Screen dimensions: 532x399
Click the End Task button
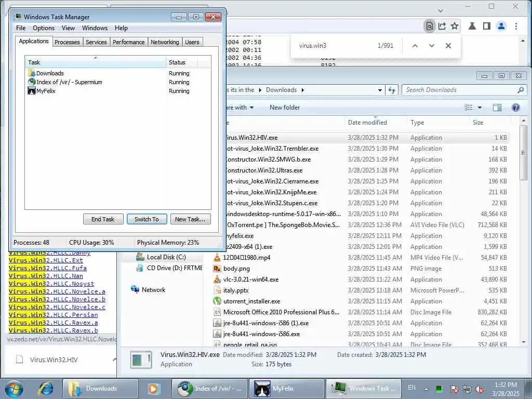pyautogui.click(x=103, y=219)
